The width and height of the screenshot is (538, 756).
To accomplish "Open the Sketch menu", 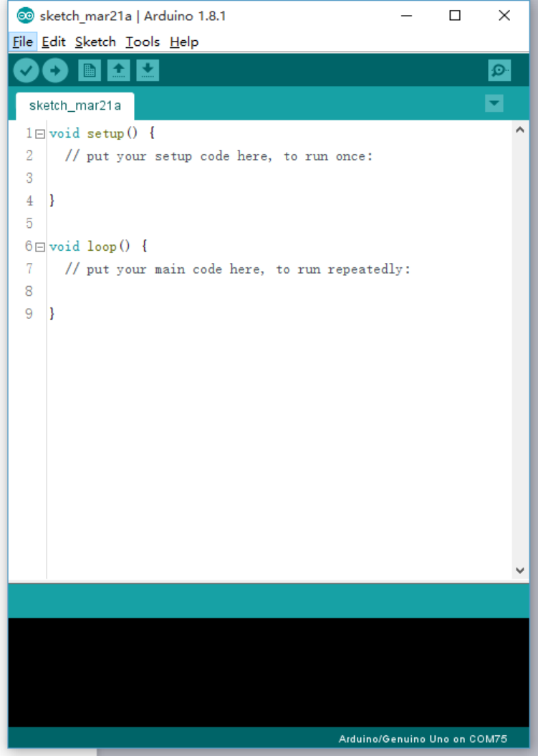I will point(95,42).
